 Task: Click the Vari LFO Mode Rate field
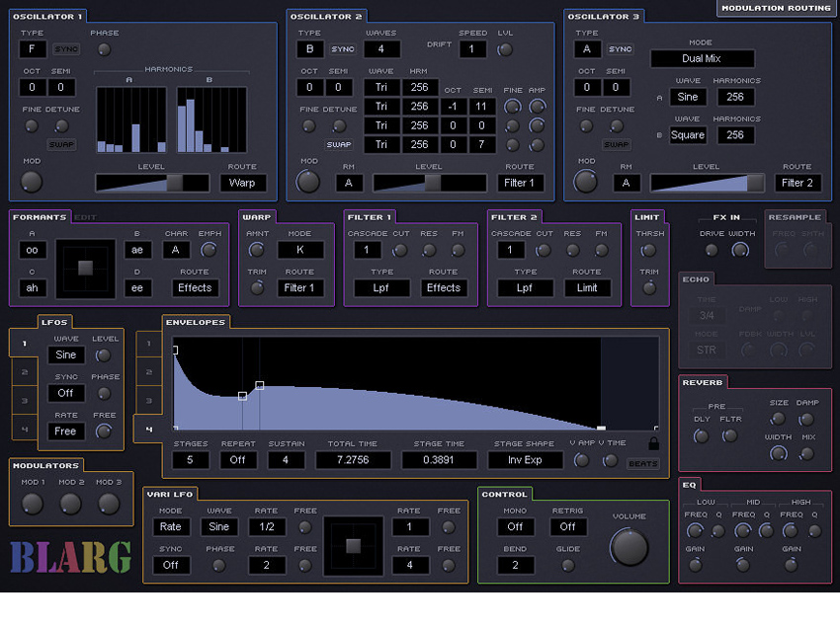(x=171, y=526)
